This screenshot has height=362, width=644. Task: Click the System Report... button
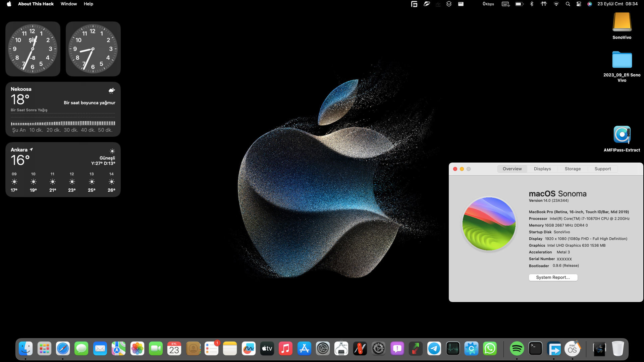(553, 278)
